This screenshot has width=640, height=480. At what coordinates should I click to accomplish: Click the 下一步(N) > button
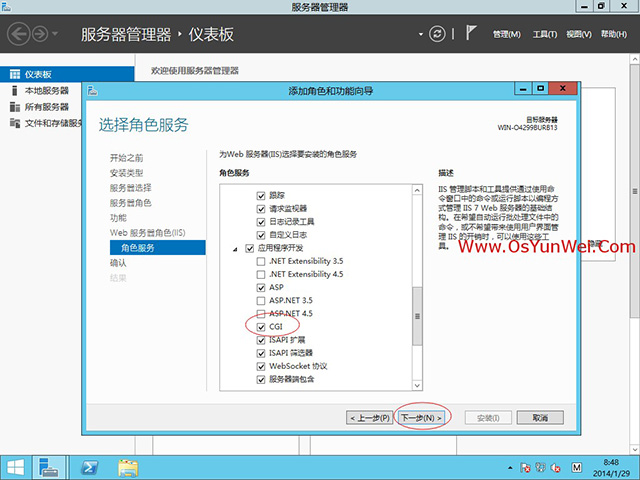[421, 418]
